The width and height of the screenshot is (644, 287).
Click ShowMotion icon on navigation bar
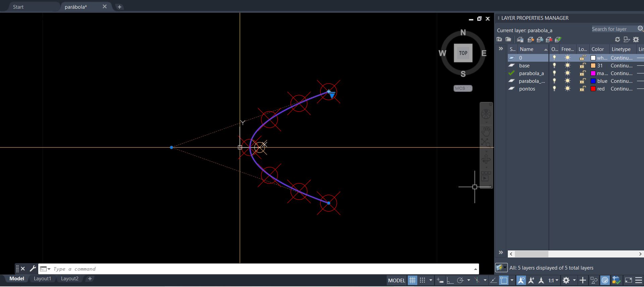pyautogui.click(x=486, y=176)
